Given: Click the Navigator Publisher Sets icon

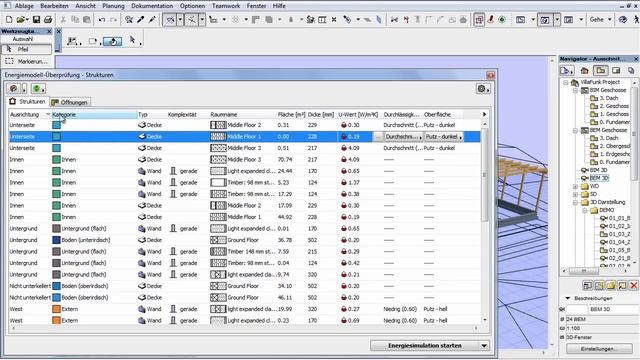Looking at the screenshot, I should tap(631, 71).
